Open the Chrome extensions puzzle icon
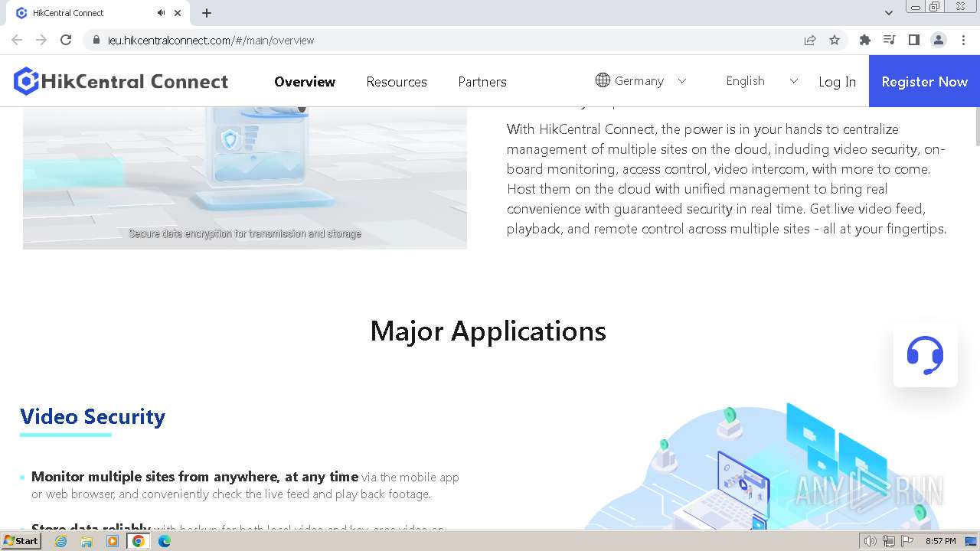Image resolution: width=980 pixels, height=551 pixels. [865, 40]
